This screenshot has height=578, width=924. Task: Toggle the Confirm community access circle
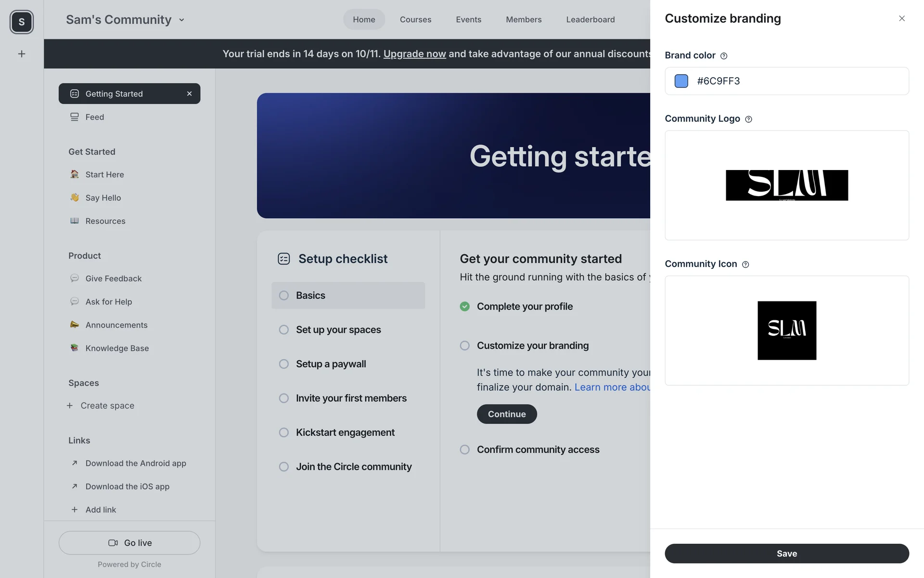[464, 450]
